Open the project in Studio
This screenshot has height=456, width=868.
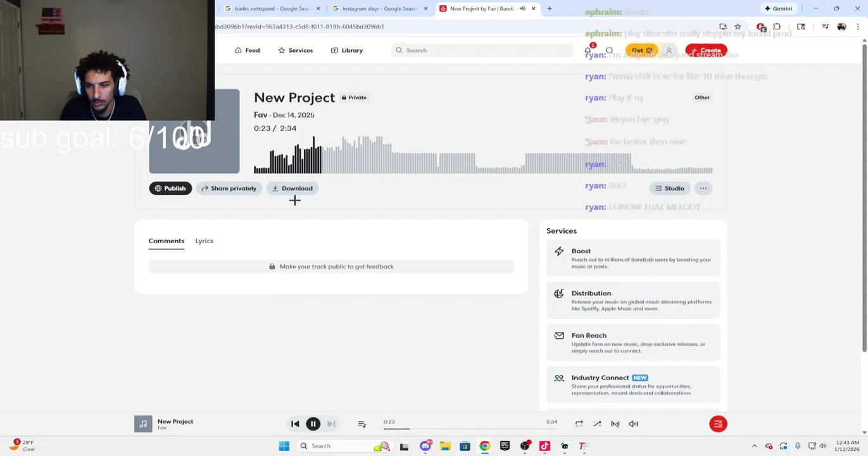pos(669,188)
